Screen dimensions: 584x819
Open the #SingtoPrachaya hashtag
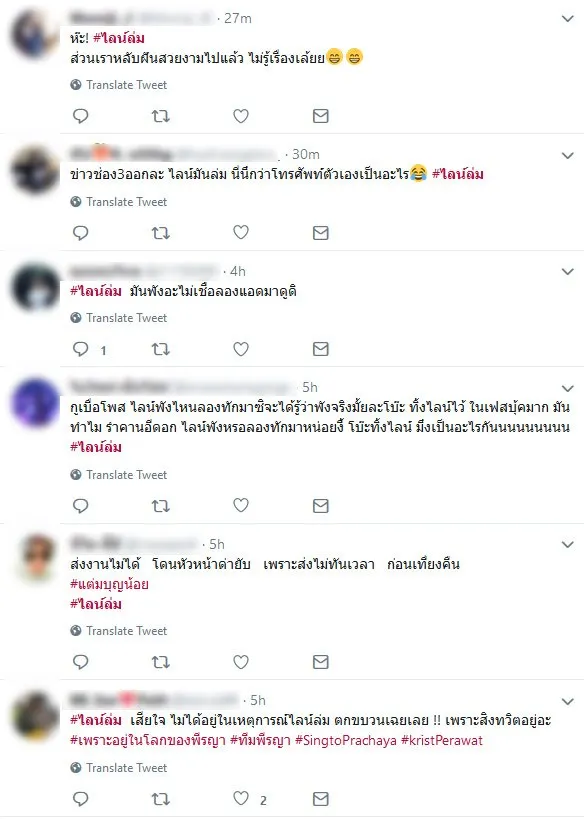pos(346,740)
